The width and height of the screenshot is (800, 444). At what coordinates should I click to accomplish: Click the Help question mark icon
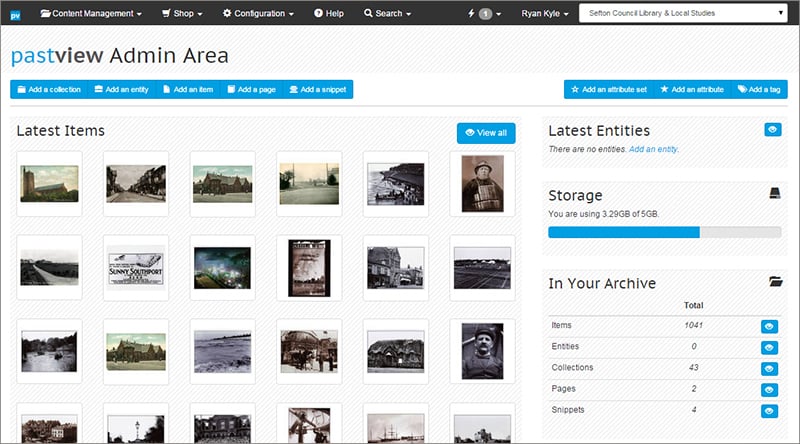[x=318, y=13]
